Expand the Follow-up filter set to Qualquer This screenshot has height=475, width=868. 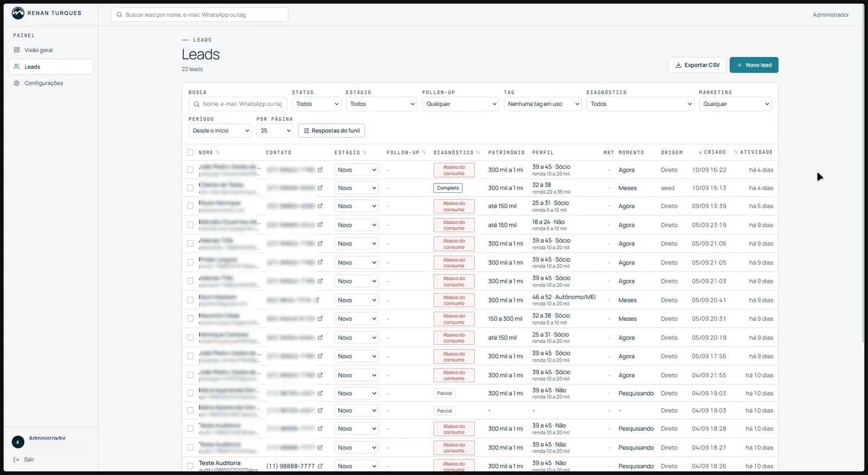461,104
